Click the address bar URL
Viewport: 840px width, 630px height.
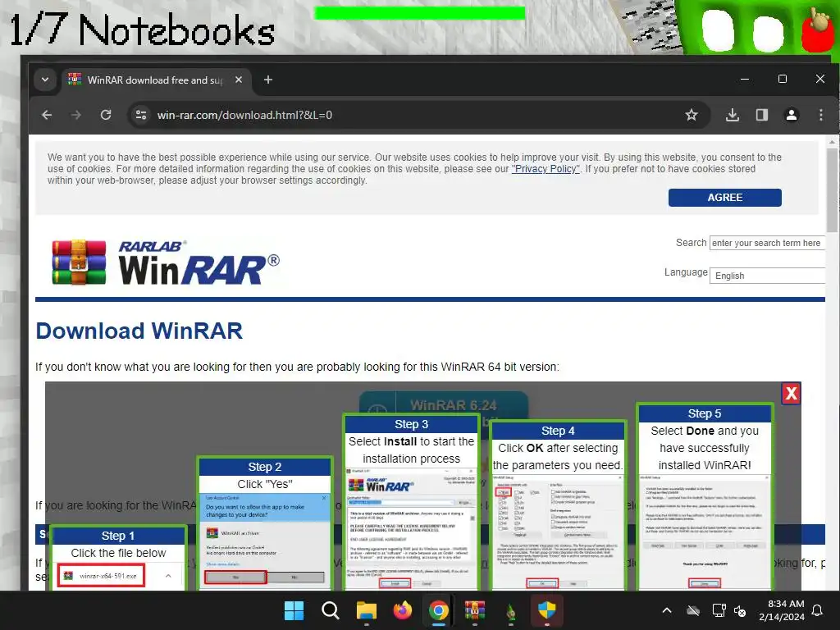coord(244,115)
